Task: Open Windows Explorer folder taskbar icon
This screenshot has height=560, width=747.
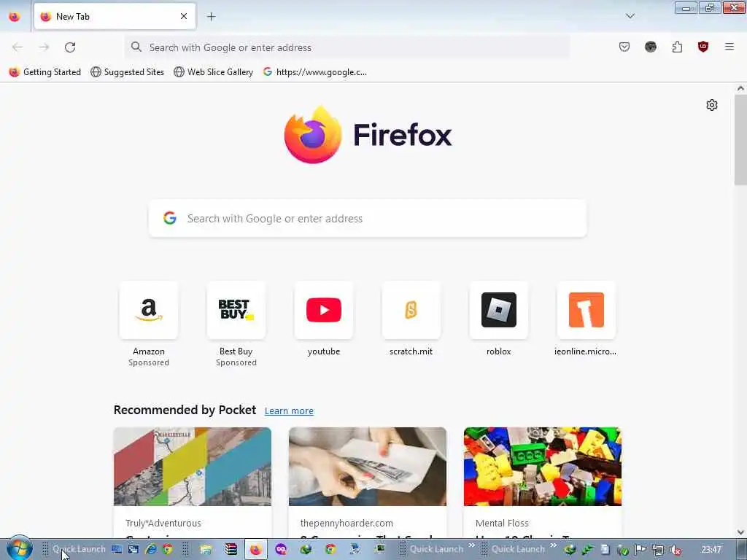Action: (206, 550)
